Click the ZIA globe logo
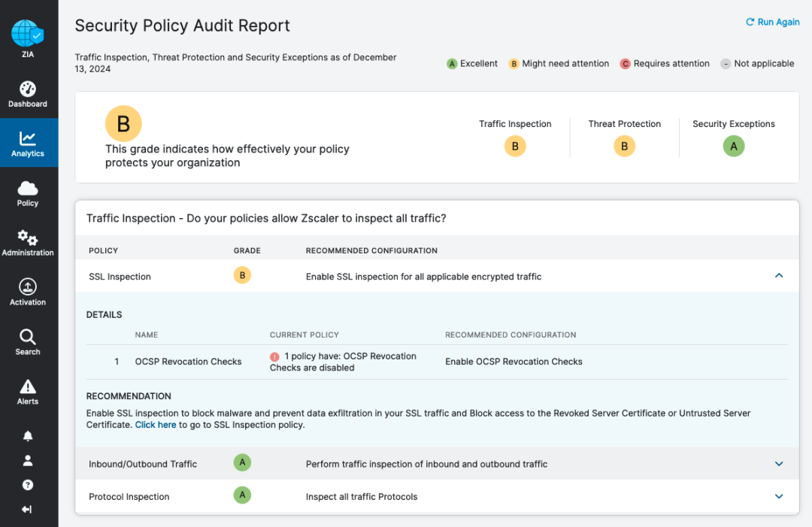The width and height of the screenshot is (812, 527). point(28,34)
